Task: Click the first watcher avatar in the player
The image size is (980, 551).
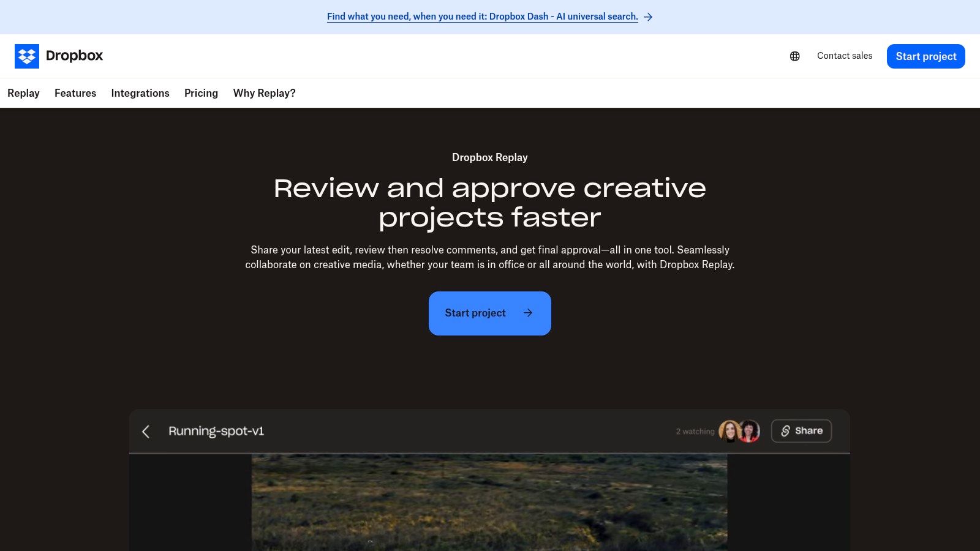Action: 729,431
